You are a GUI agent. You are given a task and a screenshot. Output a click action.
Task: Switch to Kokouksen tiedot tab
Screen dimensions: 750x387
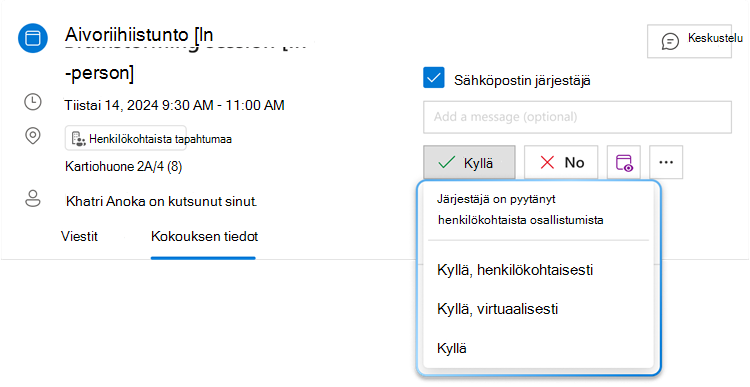tap(204, 236)
